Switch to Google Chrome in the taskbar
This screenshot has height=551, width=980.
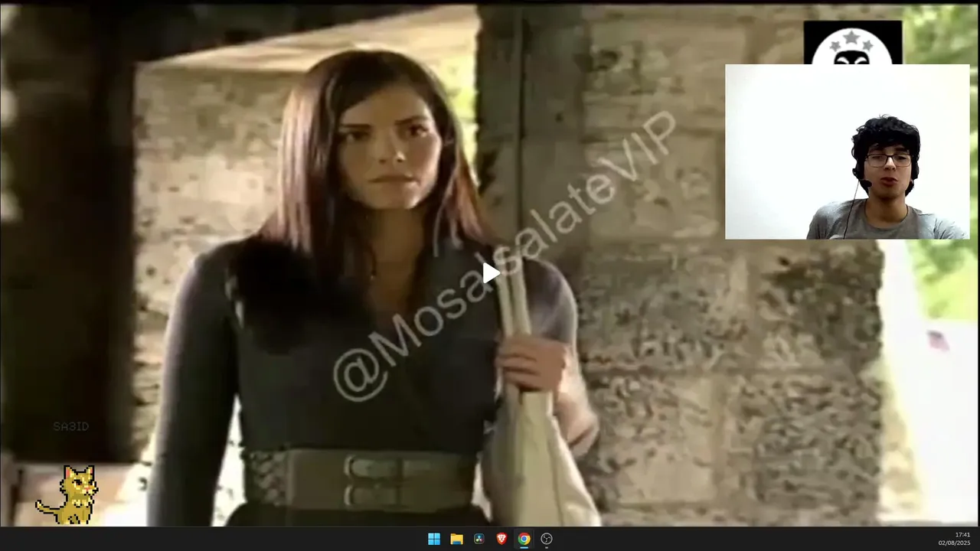pyautogui.click(x=524, y=539)
